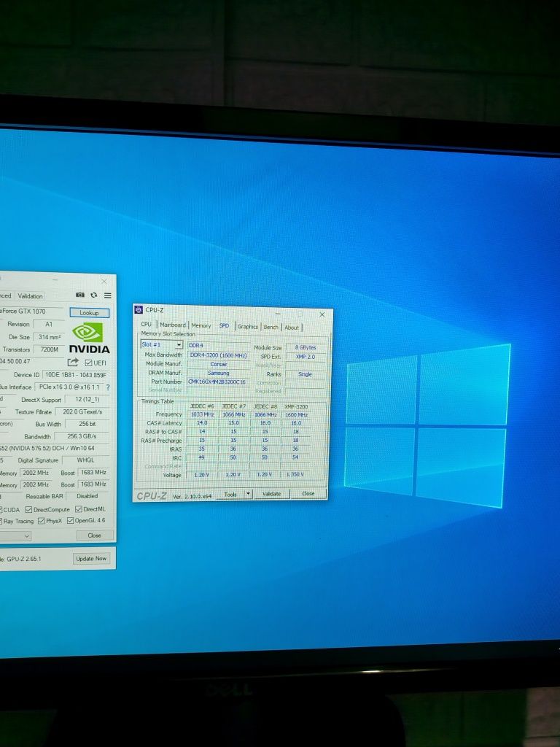
Task: Click the Close button in GPU-Z
Action: [95, 535]
